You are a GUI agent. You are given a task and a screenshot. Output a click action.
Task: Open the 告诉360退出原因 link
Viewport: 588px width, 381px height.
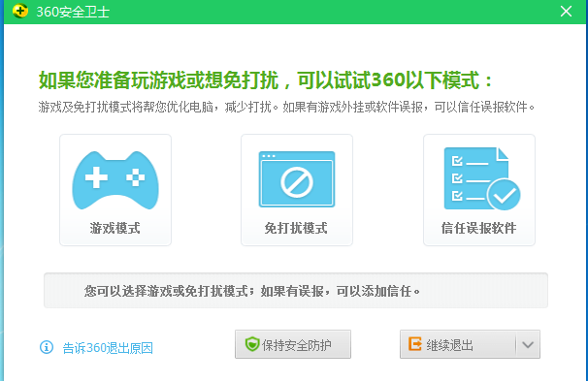(x=108, y=348)
